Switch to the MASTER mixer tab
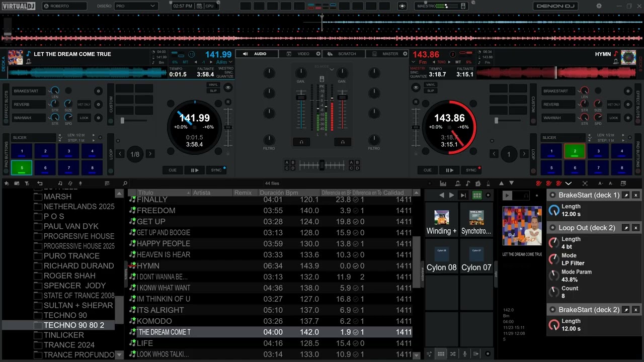 click(x=387, y=54)
